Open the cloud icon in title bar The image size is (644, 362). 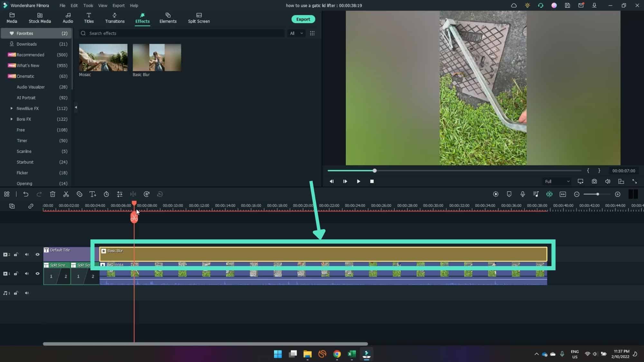pyautogui.click(x=514, y=5)
